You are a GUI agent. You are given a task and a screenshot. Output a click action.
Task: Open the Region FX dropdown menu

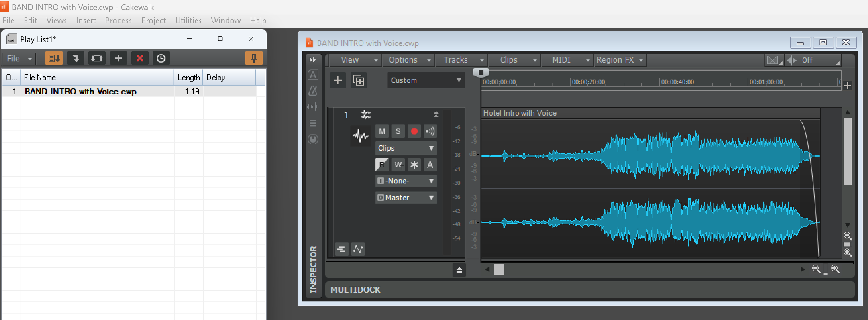coord(620,60)
